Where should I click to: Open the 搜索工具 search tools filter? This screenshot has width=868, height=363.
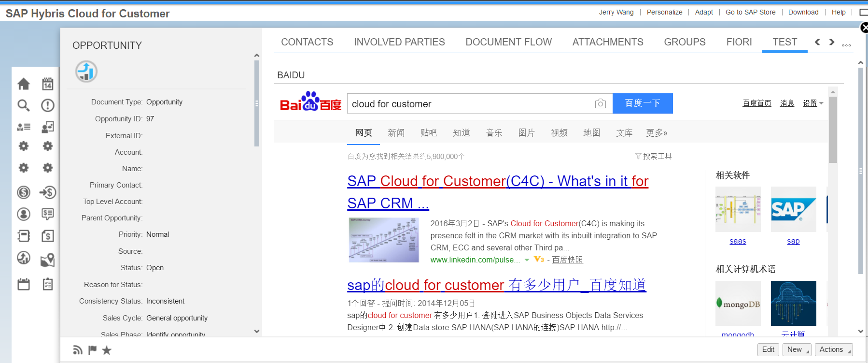(653, 156)
